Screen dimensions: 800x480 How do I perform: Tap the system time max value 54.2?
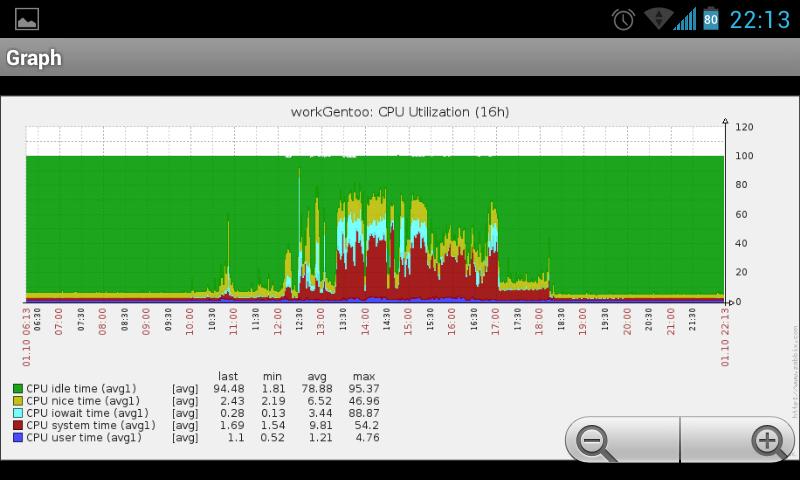[x=366, y=425]
